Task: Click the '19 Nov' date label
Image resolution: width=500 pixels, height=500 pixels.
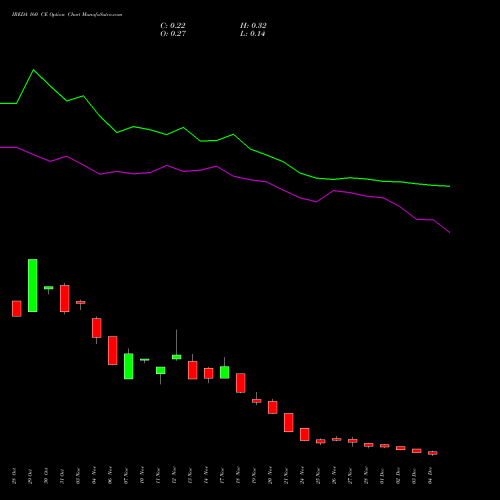Action: pos(254,476)
